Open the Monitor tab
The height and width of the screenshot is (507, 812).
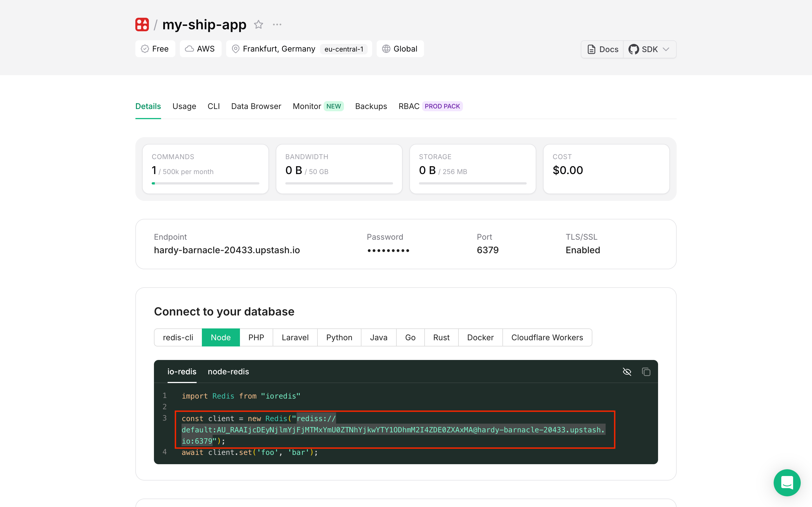tap(306, 106)
